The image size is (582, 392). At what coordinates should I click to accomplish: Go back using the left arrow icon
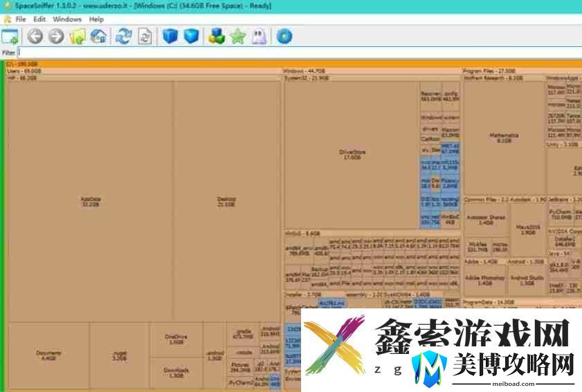[x=35, y=37]
